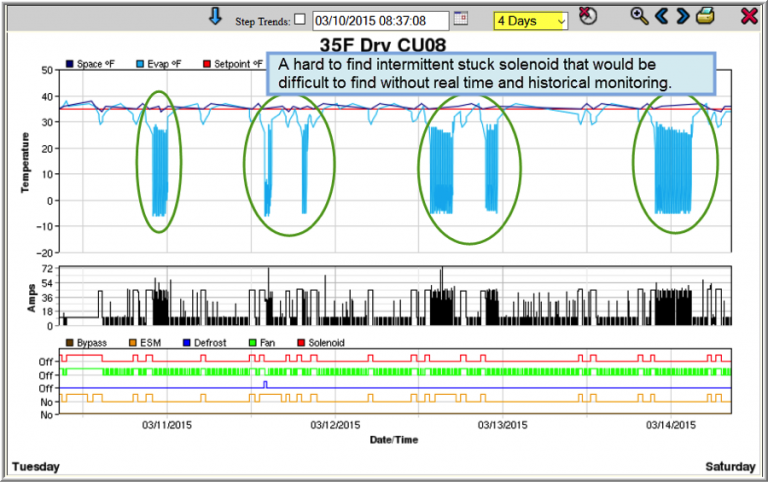Click the clock with red X icon

587,16
